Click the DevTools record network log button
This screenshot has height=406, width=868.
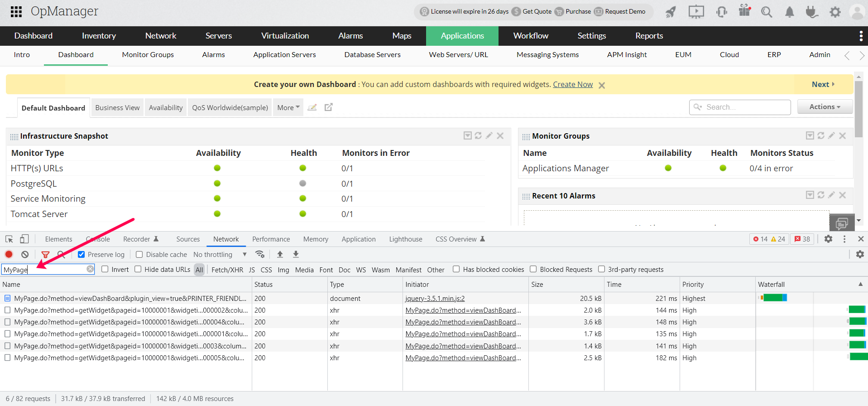pos(9,255)
